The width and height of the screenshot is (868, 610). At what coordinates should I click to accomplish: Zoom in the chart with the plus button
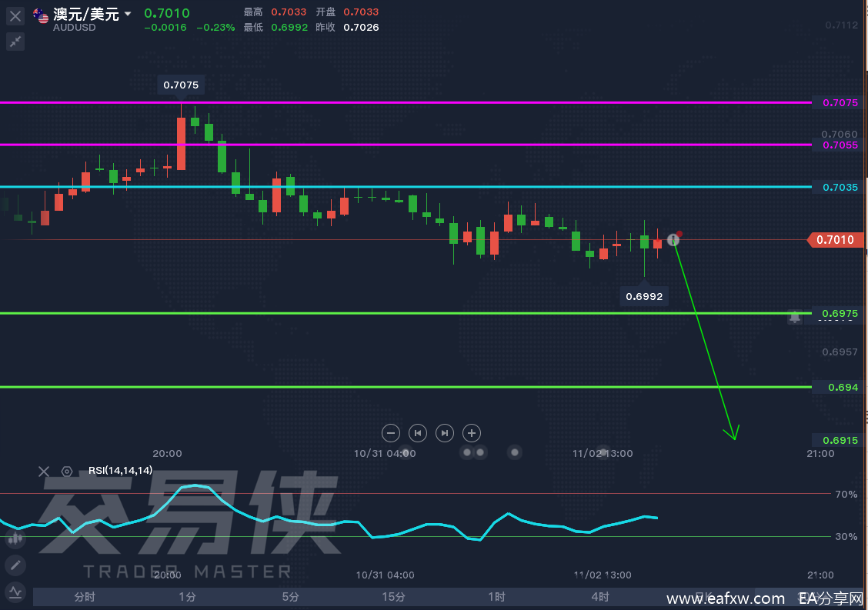pos(472,433)
